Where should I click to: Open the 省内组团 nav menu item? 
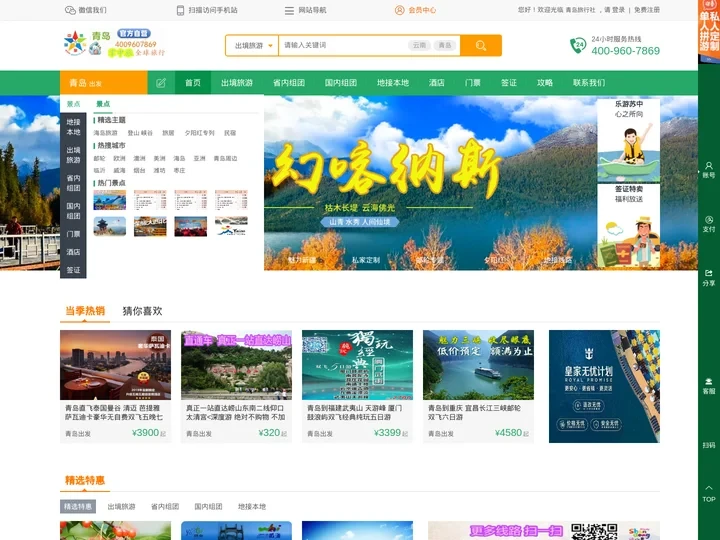click(289, 83)
